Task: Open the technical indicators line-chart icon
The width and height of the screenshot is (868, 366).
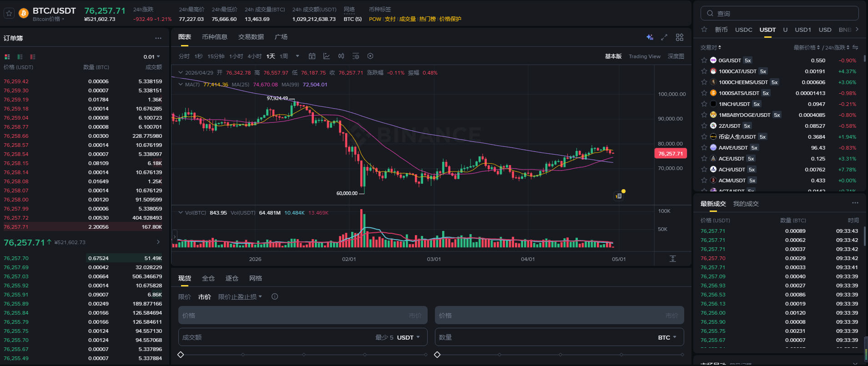Action: point(327,56)
